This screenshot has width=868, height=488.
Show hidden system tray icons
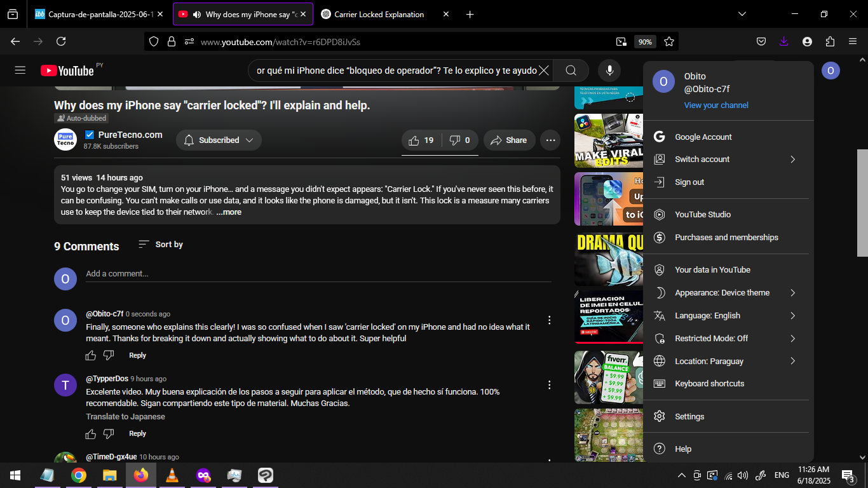682,475
